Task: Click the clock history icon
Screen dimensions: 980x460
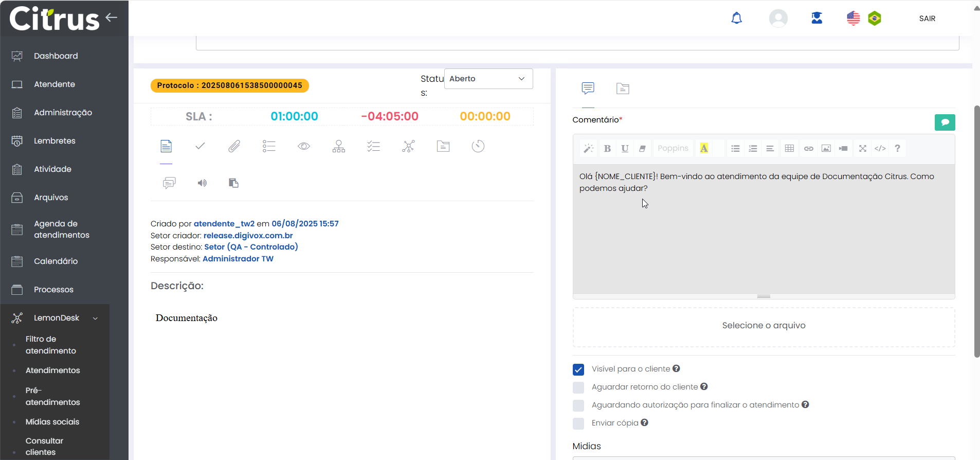Action: (x=478, y=147)
